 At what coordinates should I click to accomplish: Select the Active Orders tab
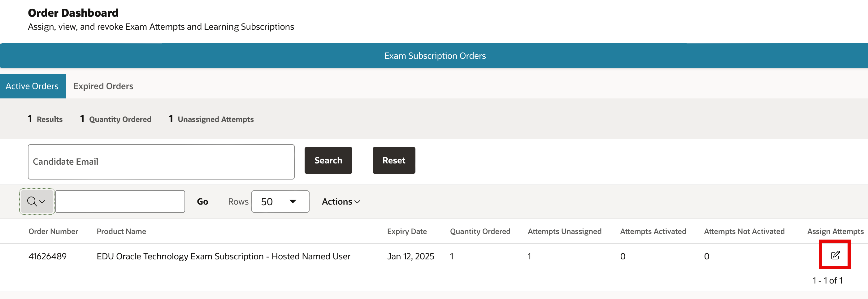32,86
